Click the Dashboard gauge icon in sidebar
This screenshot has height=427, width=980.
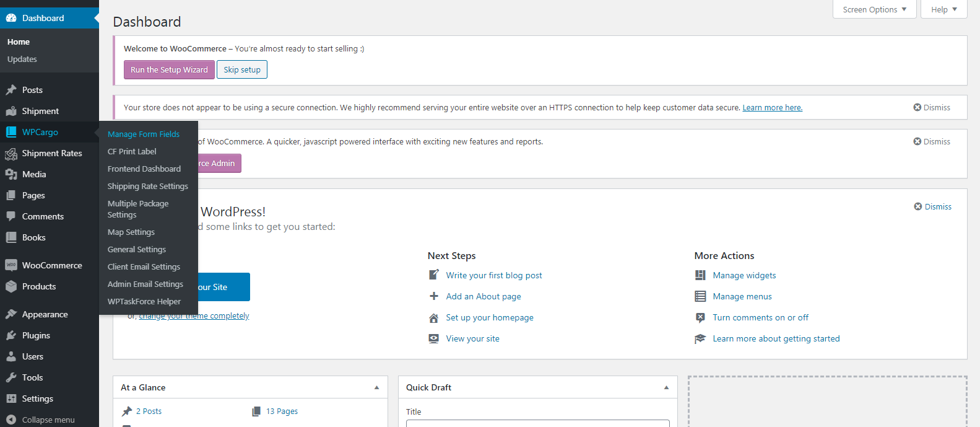[11, 18]
